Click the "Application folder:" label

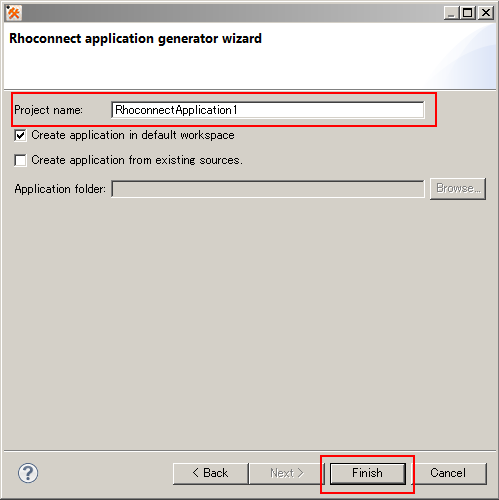[60, 189]
